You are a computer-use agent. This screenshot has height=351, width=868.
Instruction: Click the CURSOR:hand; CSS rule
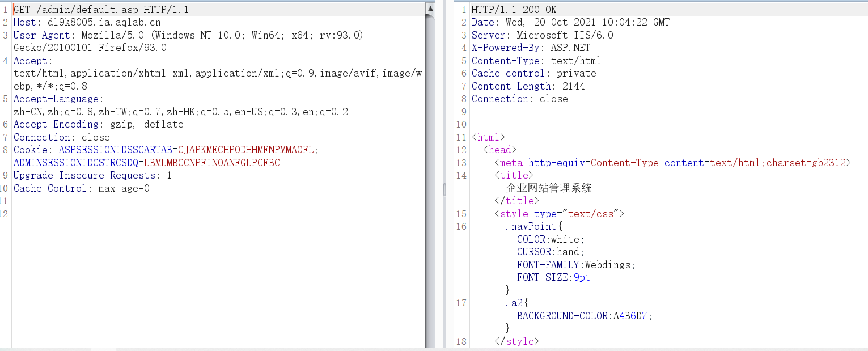551,252
